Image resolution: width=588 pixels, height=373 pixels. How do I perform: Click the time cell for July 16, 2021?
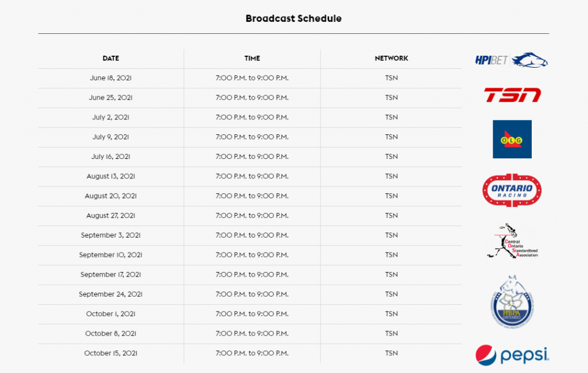(x=252, y=157)
